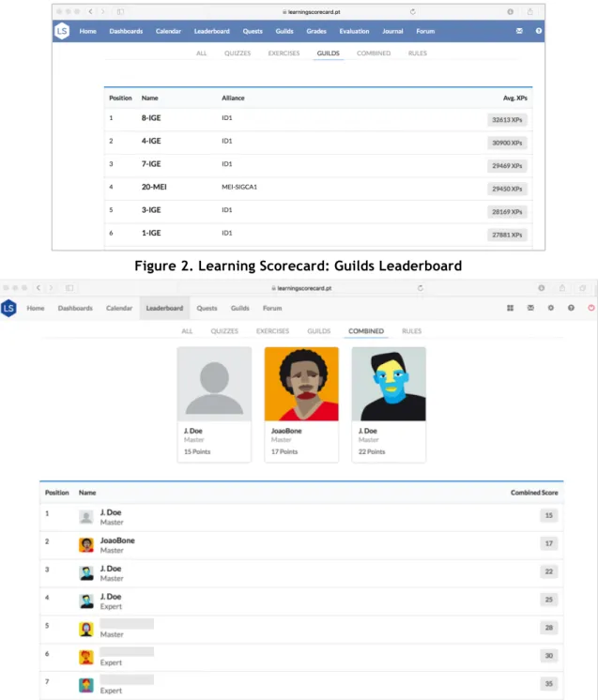The image size is (598, 700).
Task: Select the GUILDS tab in the upper window
Action: click(329, 53)
